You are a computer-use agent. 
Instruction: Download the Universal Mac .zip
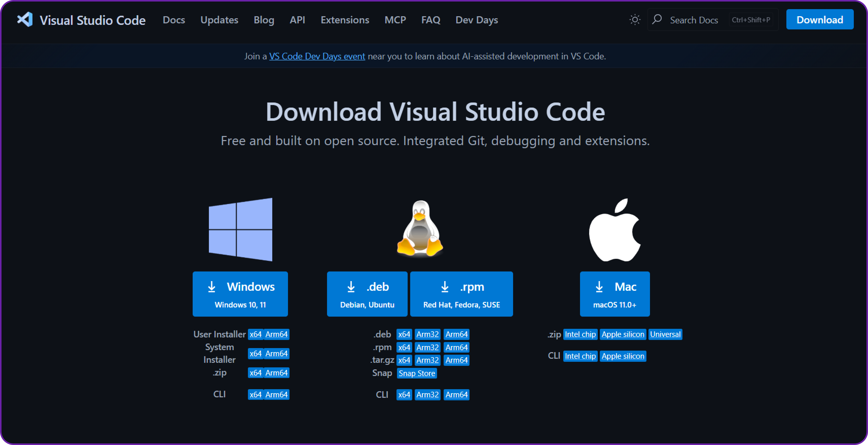665,334
